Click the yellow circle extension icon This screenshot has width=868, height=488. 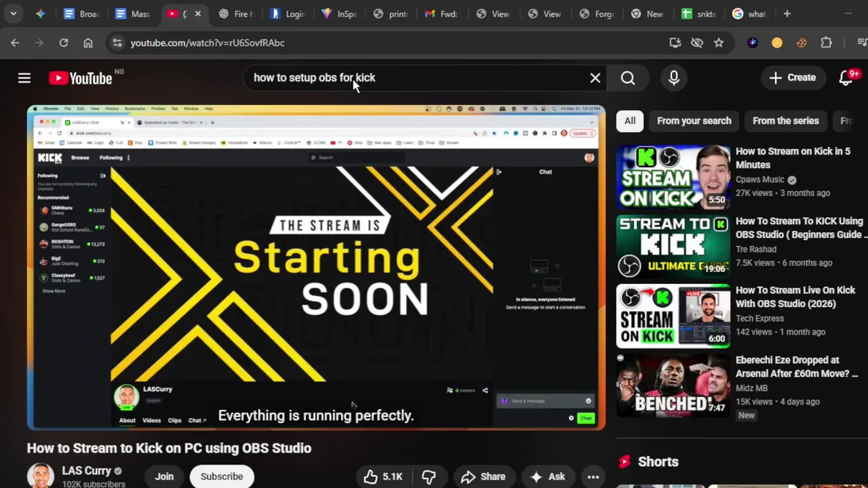777,43
